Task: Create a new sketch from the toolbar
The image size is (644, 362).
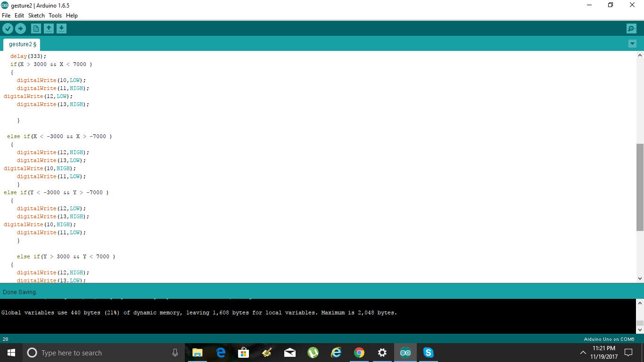Action: click(x=36, y=28)
